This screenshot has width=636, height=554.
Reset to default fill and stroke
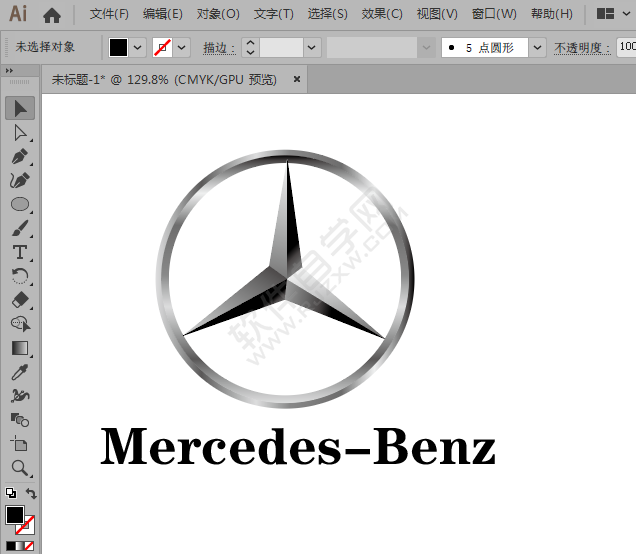pyautogui.click(x=10, y=494)
